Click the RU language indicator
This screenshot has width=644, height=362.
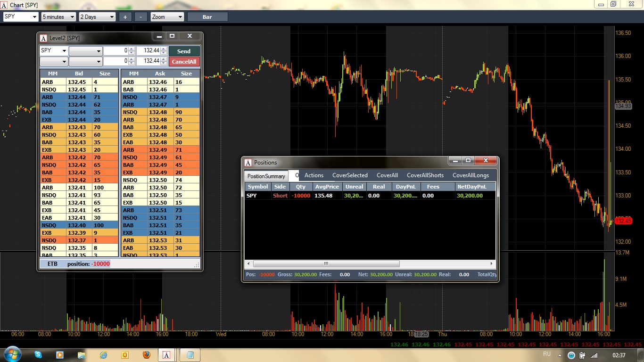pyautogui.click(x=547, y=354)
